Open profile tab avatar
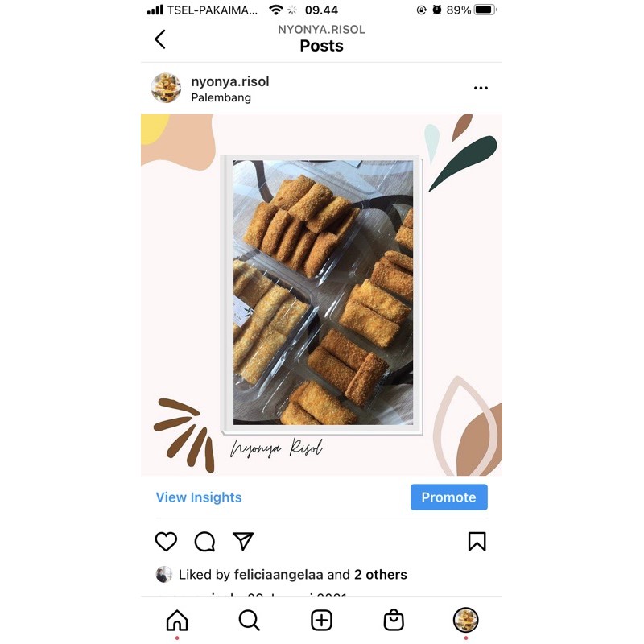Screen dimensions: 644x644 pyautogui.click(x=465, y=620)
